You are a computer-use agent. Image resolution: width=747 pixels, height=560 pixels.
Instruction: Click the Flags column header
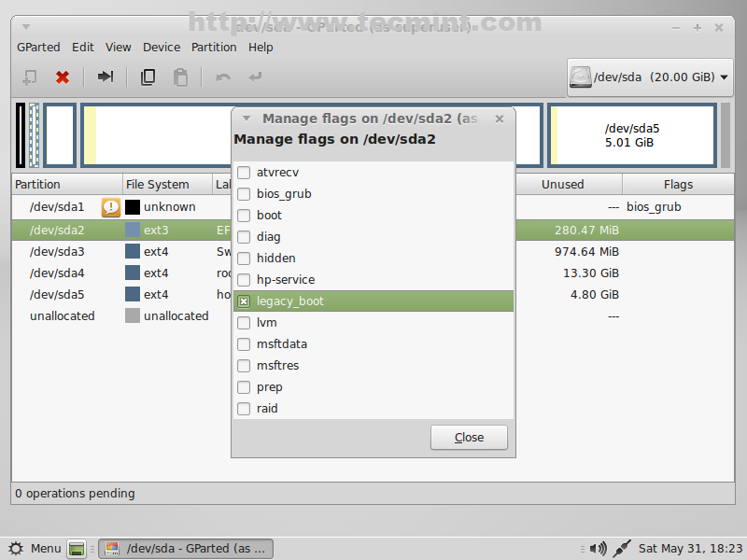tap(678, 184)
